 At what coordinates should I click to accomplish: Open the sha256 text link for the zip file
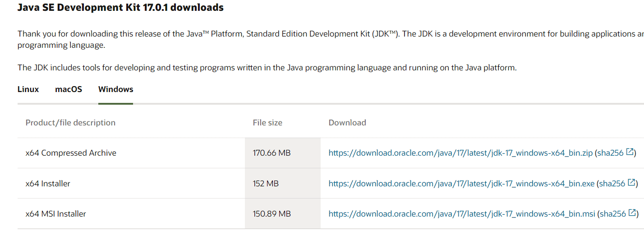pos(611,153)
